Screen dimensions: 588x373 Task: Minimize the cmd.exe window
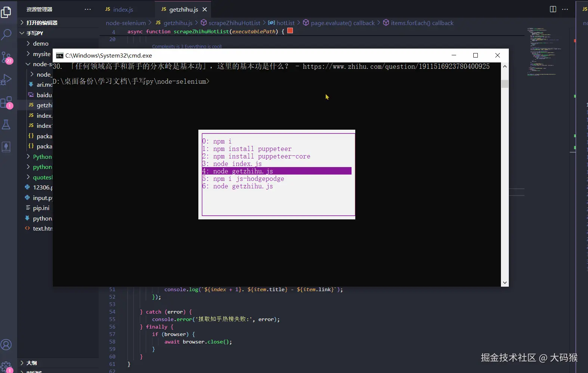tap(454, 55)
